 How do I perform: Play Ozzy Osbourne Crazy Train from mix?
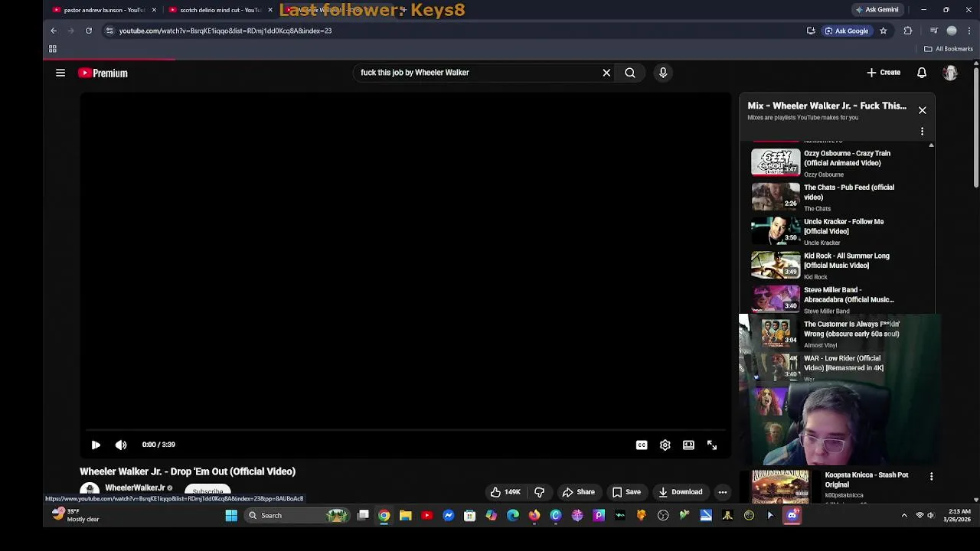point(839,163)
